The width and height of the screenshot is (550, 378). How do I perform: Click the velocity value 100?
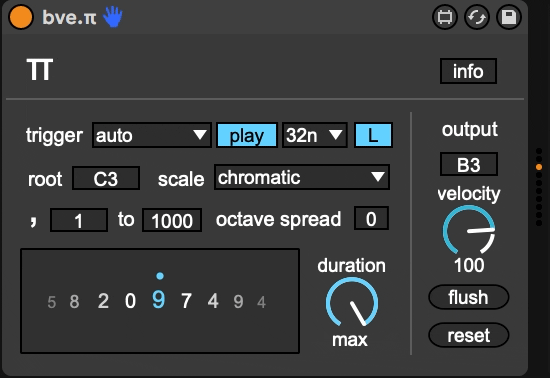click(469, 265)
